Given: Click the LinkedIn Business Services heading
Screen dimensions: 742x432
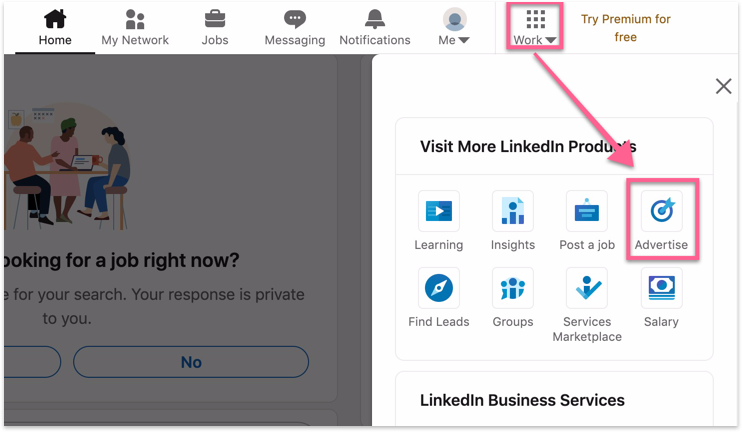Looking at the screenshot, I should (x=522, y=400).
